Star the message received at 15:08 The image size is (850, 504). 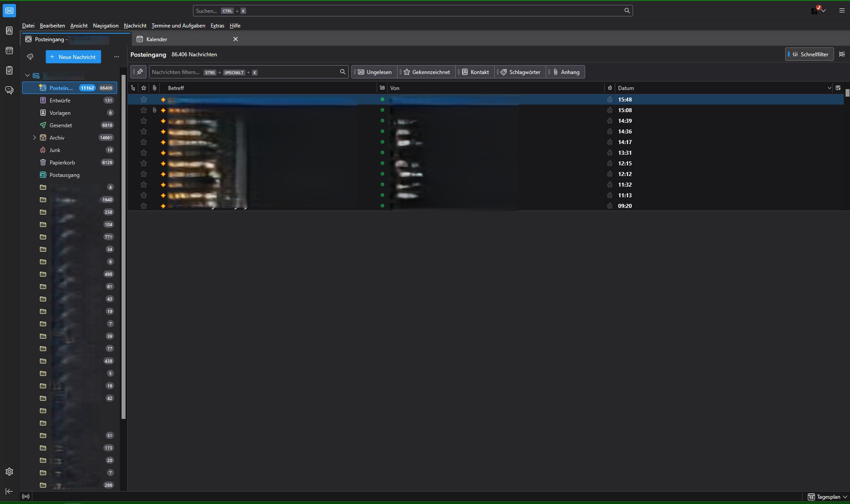pyautogui.click(x=144, y=110)
